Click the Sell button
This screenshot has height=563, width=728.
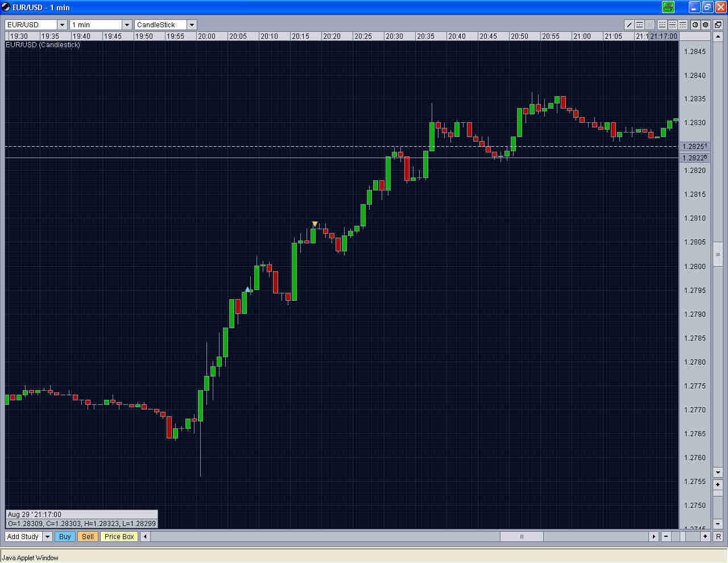coord(88,536)
